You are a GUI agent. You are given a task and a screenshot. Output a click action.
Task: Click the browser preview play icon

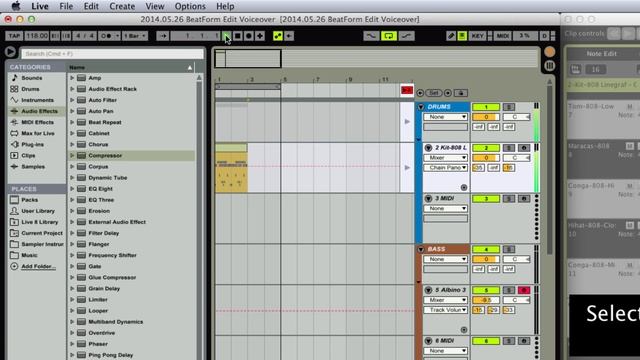pos(10,52)
